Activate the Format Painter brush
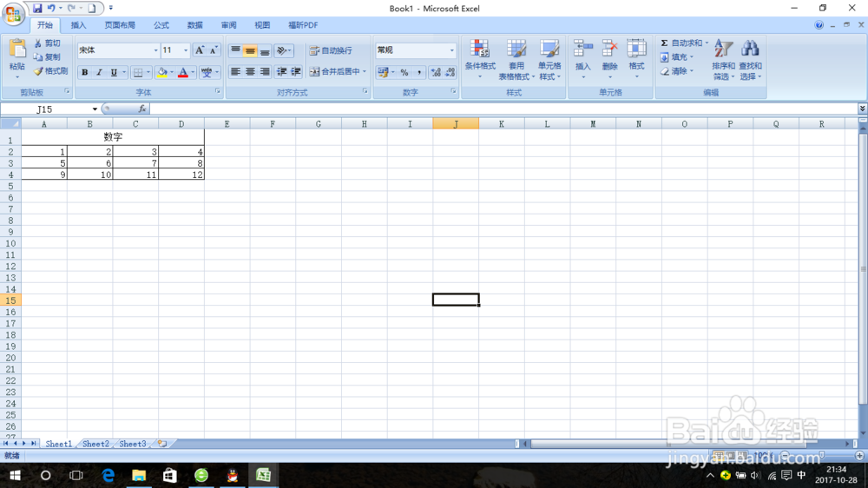This screenshot has height=488, width=868. pyautogui.click(x=50, y=71)
